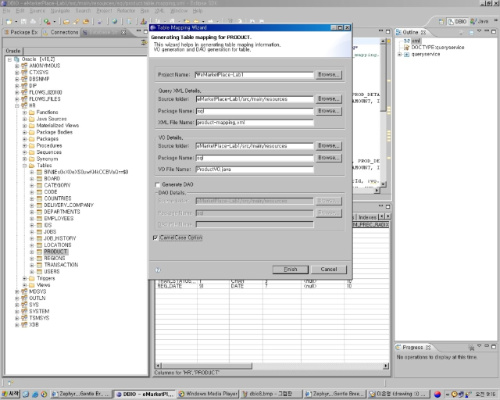Click the Save toolbar icon
Image resolution: width=500 pixels, height=400 pixels.
[24, 22]
